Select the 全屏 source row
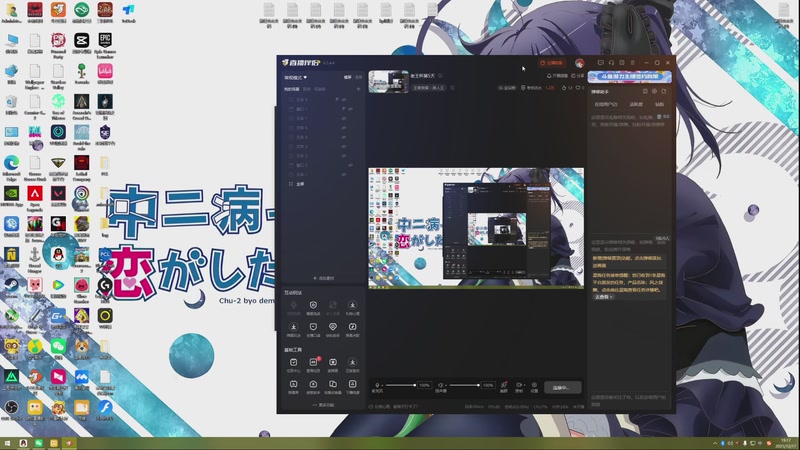Screen dimensions: 800x450 pos(321,184)
